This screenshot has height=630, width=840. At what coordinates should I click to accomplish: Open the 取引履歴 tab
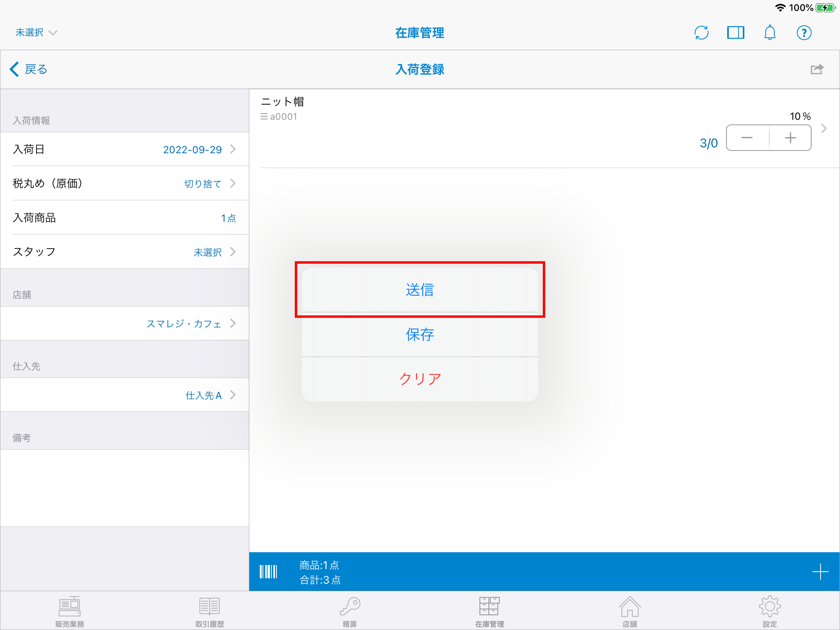tap(210, 611)
